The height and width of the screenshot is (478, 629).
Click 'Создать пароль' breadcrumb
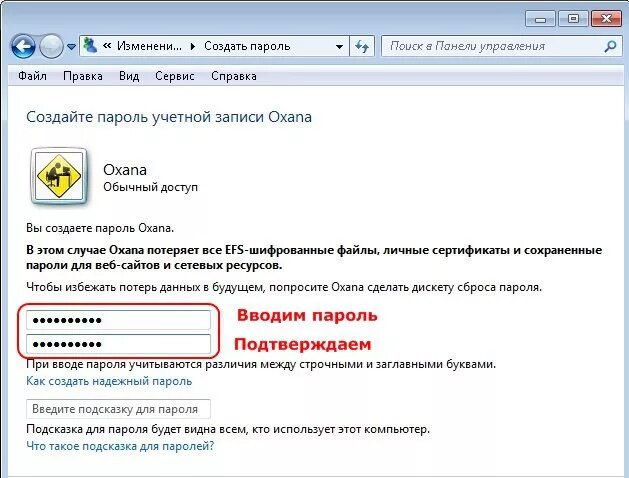click(x=247, y=46)
